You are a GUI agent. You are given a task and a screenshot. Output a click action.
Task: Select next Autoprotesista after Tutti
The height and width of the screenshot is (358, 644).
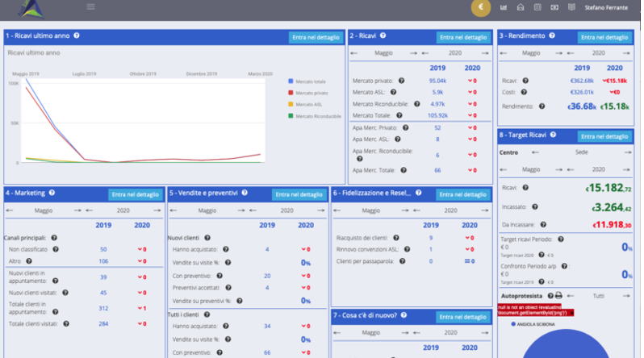626,296
